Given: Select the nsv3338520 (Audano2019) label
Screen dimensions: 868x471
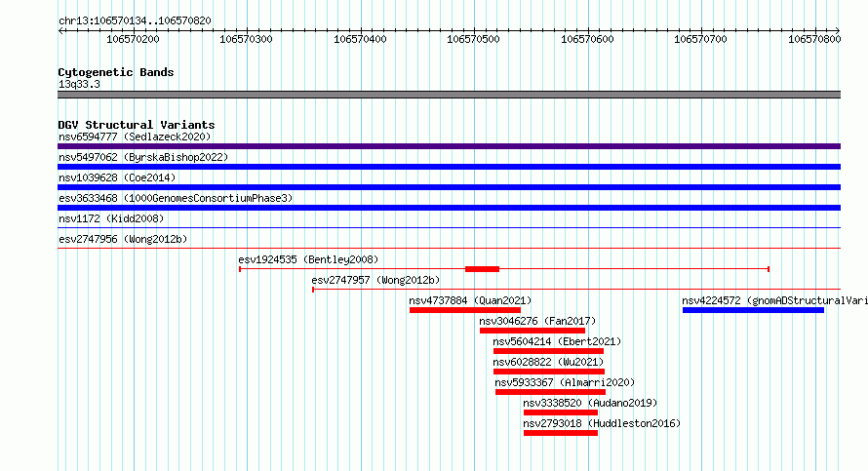Looking at the screenshot, I should [590, 403].
